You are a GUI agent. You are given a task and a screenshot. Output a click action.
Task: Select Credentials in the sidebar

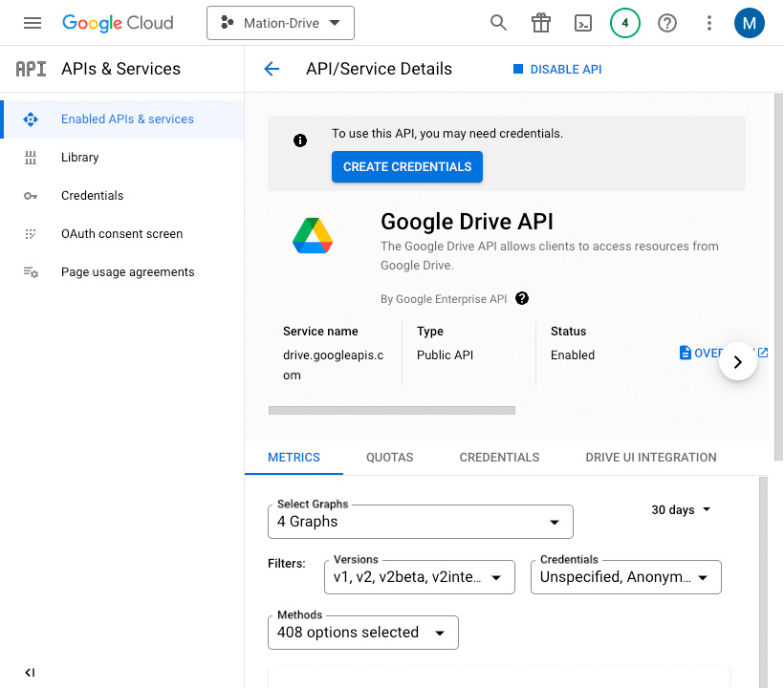pyautogui.click(x=122, y=196)
